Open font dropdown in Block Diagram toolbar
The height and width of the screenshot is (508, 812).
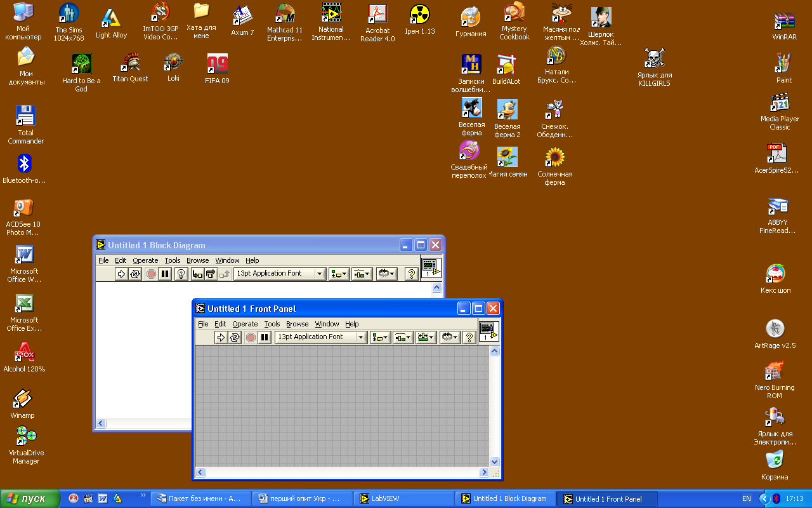click(280, 274)
